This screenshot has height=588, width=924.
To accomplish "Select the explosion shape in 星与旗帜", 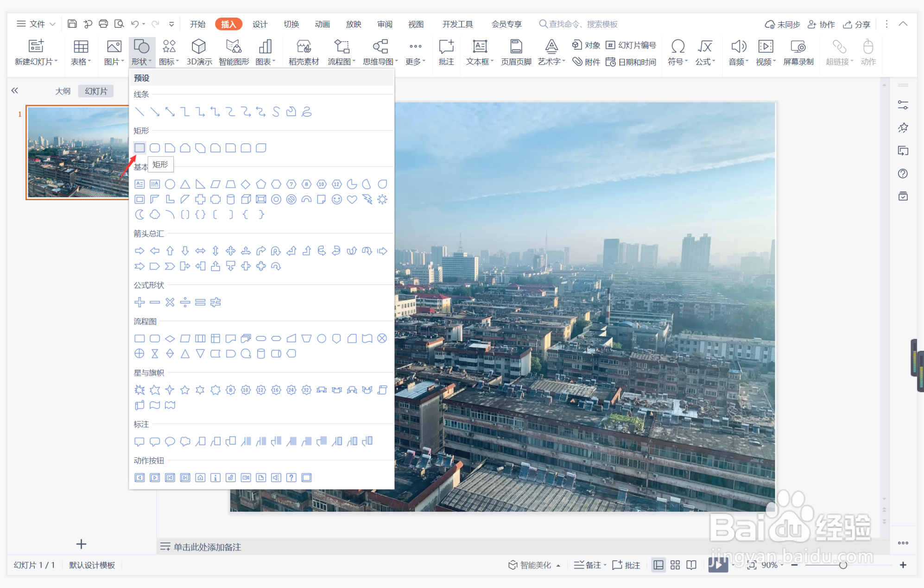I will (139, 390).
